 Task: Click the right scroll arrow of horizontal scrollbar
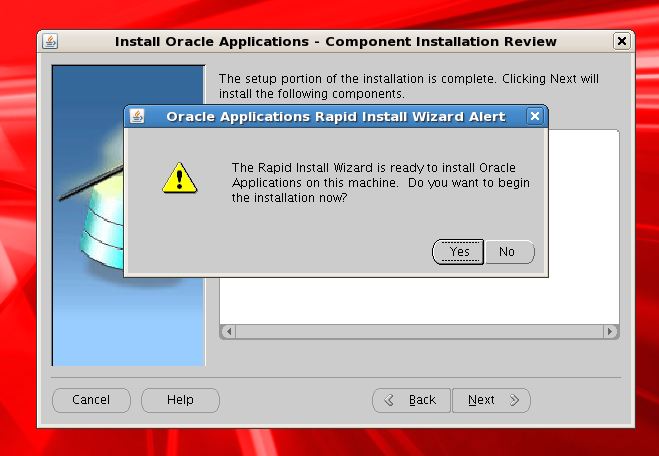610,332
